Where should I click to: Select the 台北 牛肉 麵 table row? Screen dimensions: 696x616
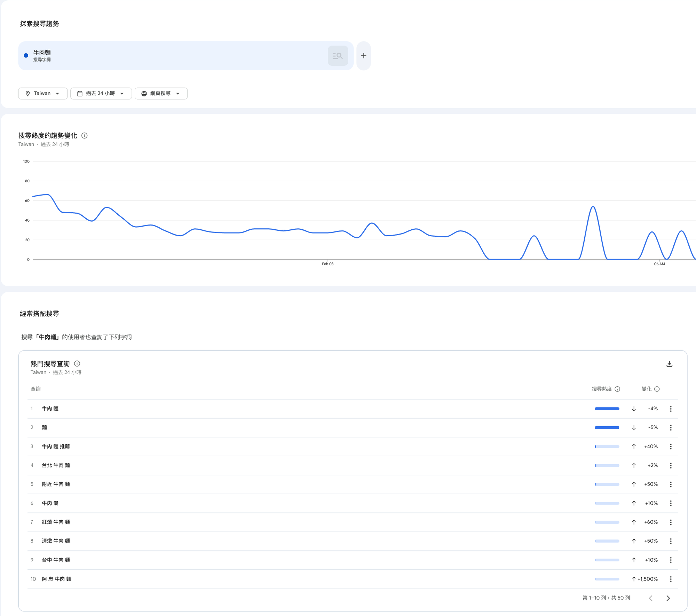click(x=56, y=465)
